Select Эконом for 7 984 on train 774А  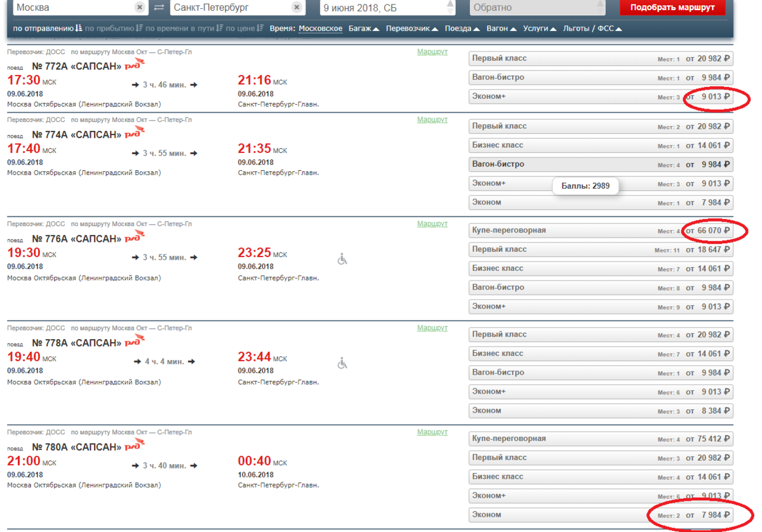coord(601,203)
